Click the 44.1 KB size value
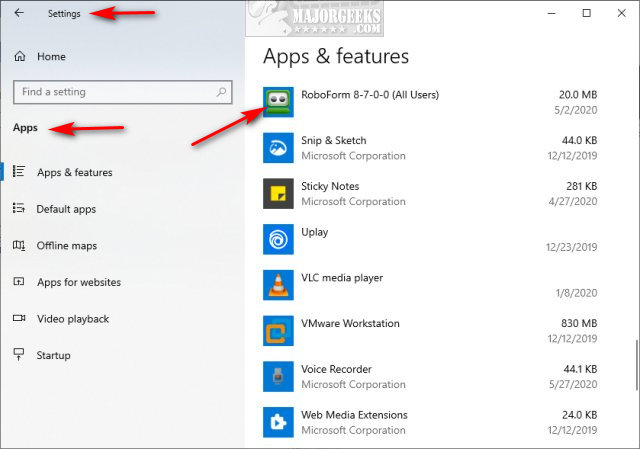The height and width of the screenshot is (449, 640). pos(580,369)
